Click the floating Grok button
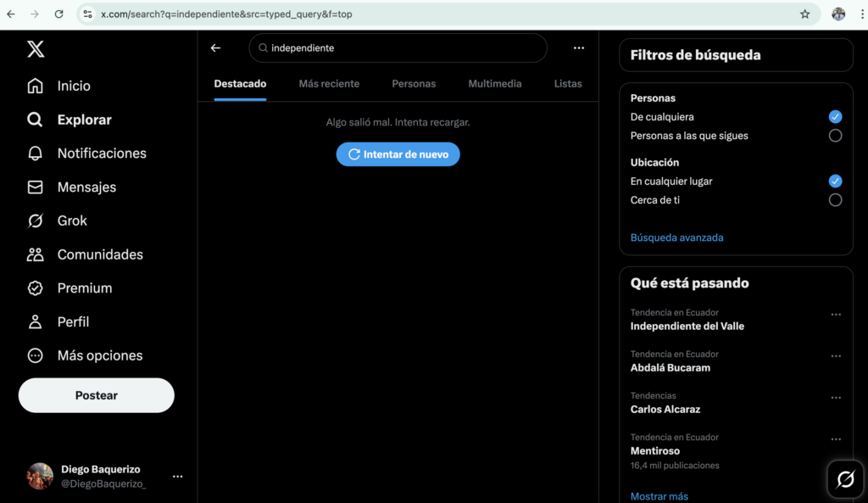The image size is (868, 503). click(x=845, y=478)
